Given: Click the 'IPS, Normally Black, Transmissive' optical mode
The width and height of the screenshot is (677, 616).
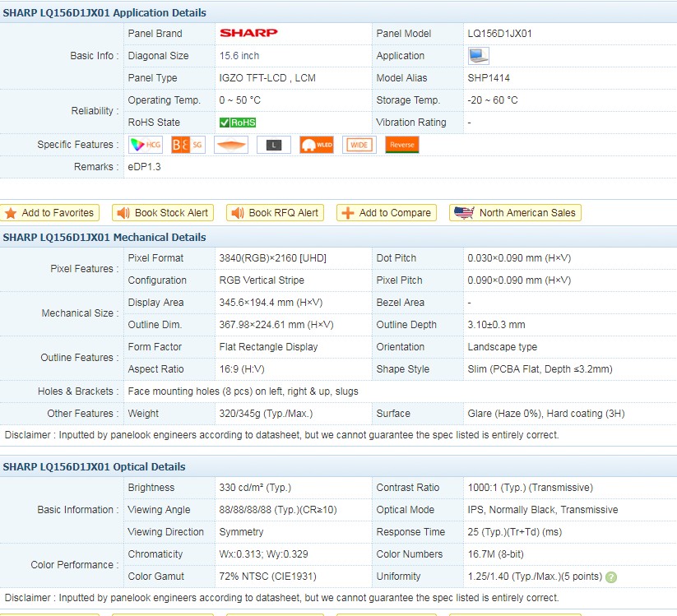Looking at the screenshot, I should point(543,510).
